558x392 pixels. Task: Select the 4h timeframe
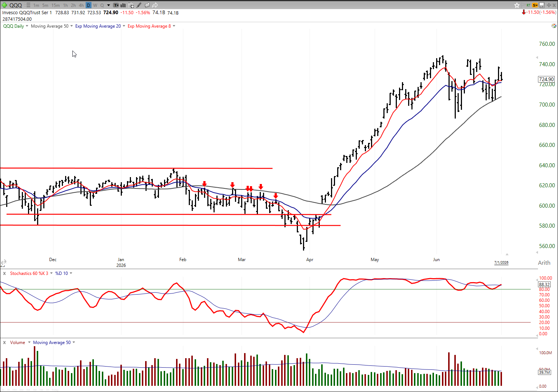pos(81,5)
